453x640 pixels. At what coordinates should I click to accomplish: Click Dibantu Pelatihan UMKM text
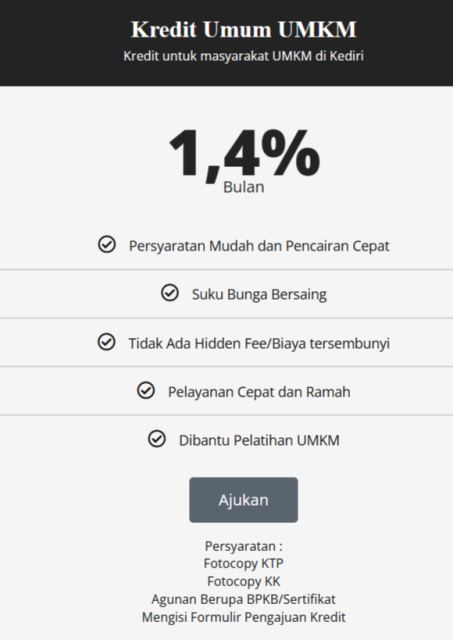pyautogui.click(x=259, y=440)
